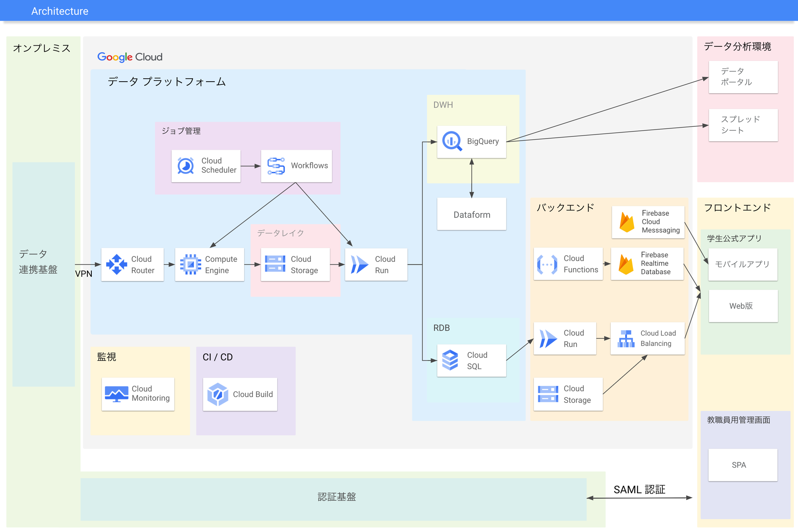
Task: Click the Cloud Functions icon
Action: pyautogui.click(x=547, y=264)
